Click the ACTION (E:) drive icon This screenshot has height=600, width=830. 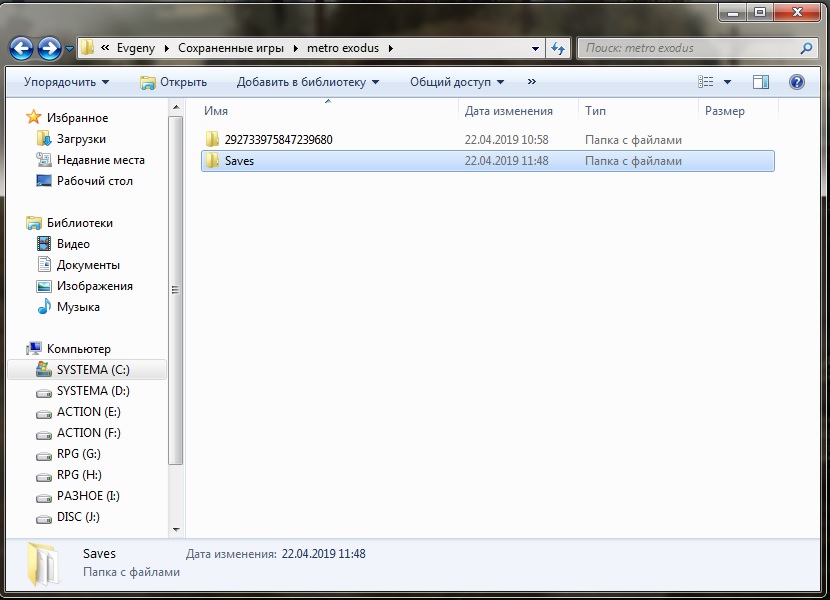44,414
